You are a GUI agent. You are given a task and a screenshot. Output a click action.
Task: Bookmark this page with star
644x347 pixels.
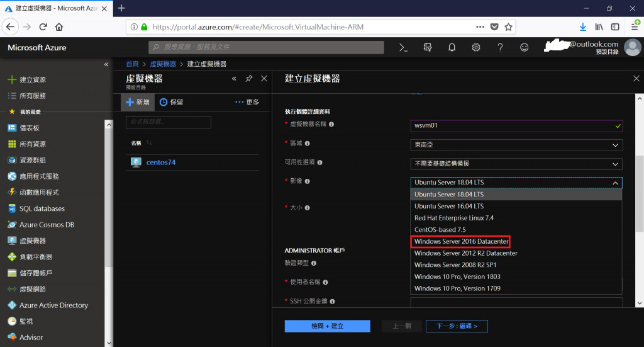[x=508, y=27]
